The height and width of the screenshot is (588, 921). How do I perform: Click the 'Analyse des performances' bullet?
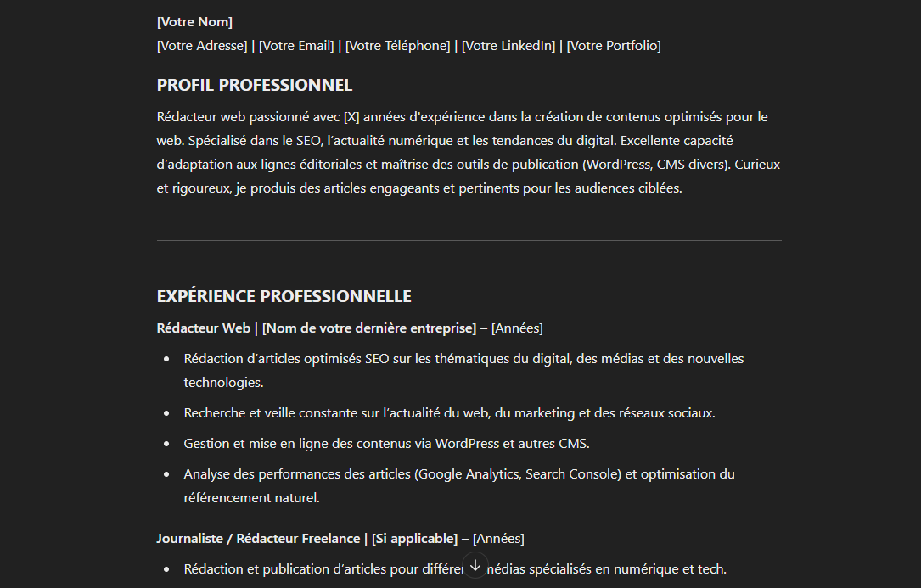[x=459, y=474]
